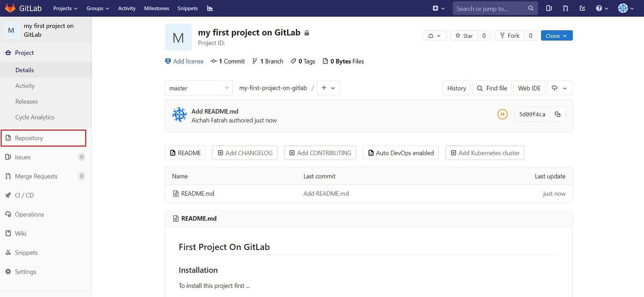Open merge requests icon in top bar
The image size is (644, 297).
566,8
